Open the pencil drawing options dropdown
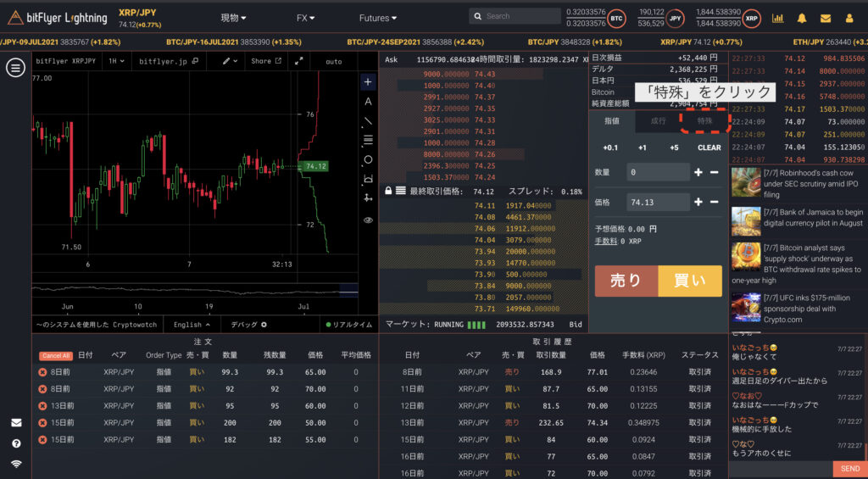 [230, 62]
